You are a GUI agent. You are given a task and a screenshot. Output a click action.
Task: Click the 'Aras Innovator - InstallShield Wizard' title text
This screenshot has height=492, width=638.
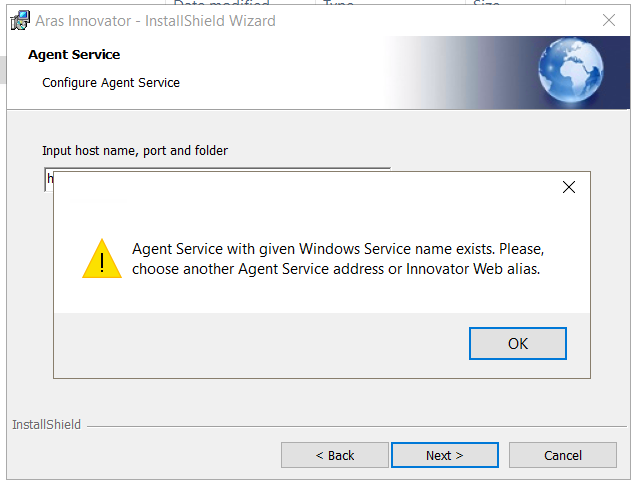click(155, 20)
